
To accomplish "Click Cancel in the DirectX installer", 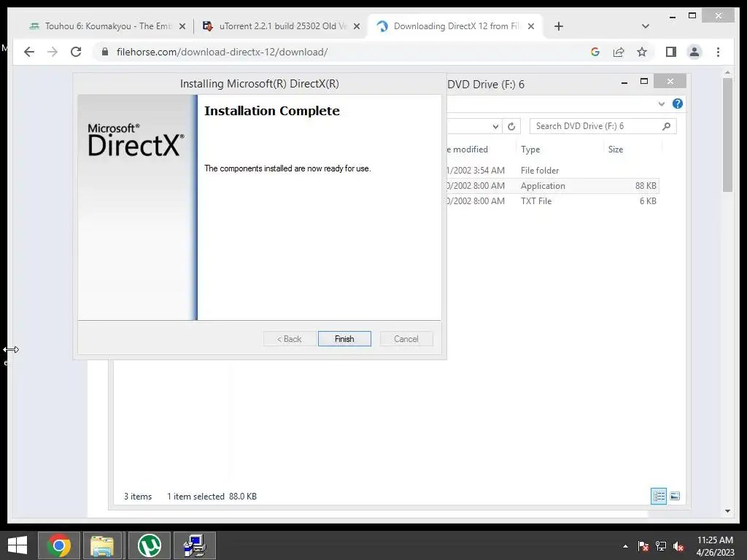I will click(x=406, y=338).
